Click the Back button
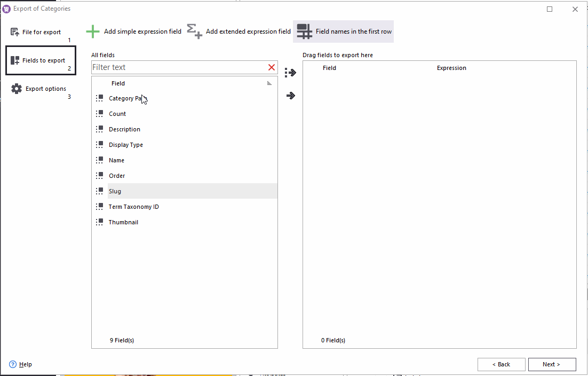This screenshot has height=376, width=588. point(501,364)
